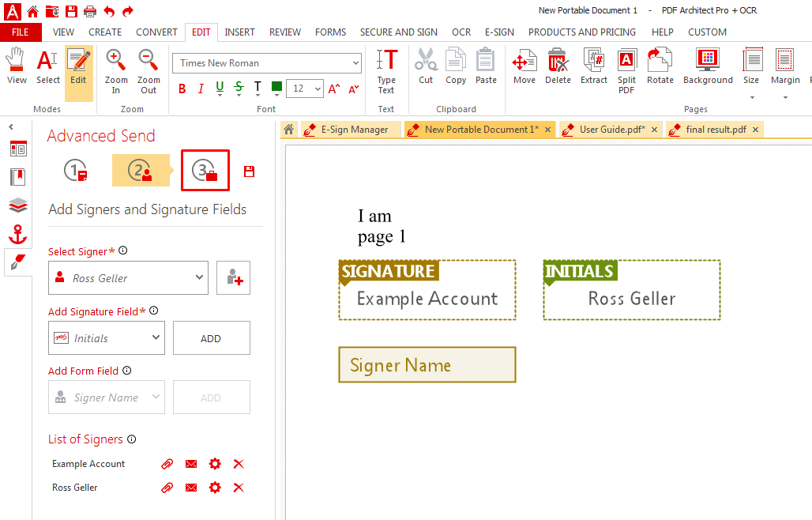Save document with the floppy disk icon
The height and width of the screenshot is (520, 812).
pos(71,11)
